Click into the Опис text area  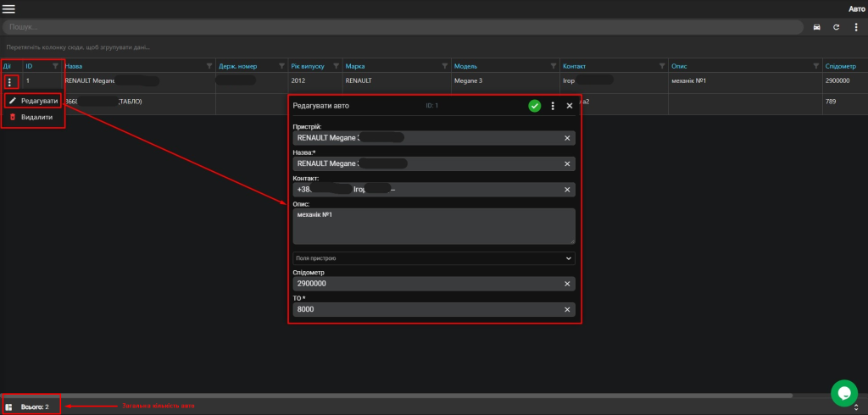tap(434, 226)
